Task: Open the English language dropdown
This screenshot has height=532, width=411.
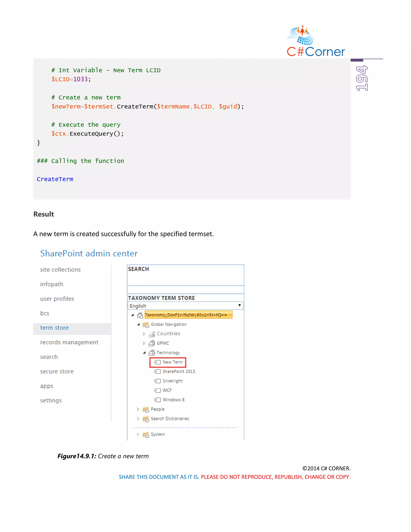Action: 186,306
